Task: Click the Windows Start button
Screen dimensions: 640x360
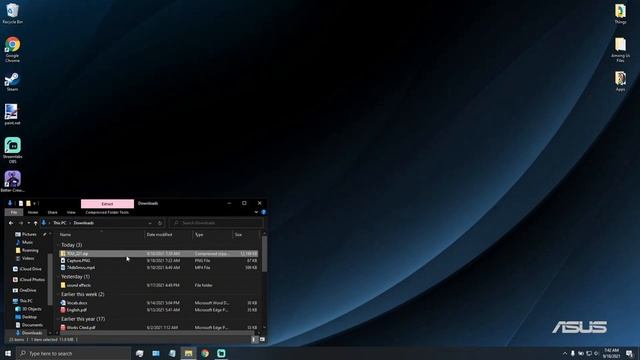Action: pyautogui.click(x=8, y=353)
